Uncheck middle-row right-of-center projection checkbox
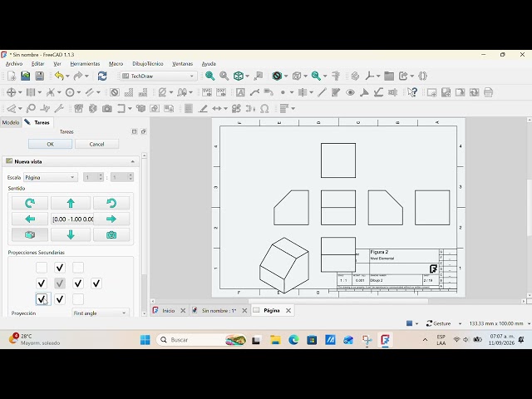The image size is (532, 399). tap(78, 283)
